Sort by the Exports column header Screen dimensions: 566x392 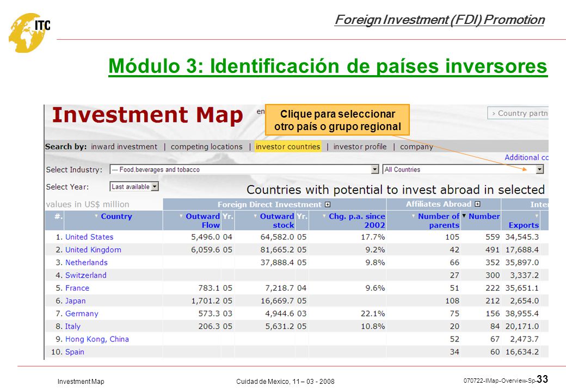(524, 225)
